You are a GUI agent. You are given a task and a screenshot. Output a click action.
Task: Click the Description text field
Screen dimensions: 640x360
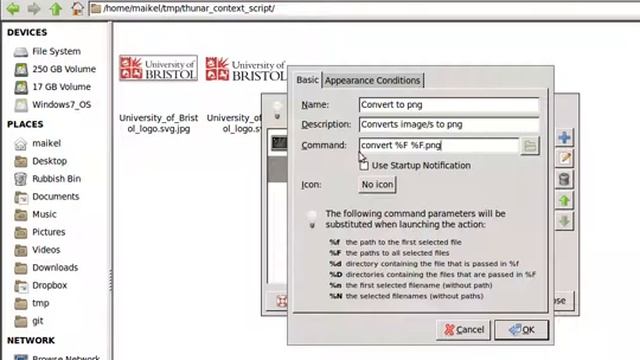coord(449,124)
